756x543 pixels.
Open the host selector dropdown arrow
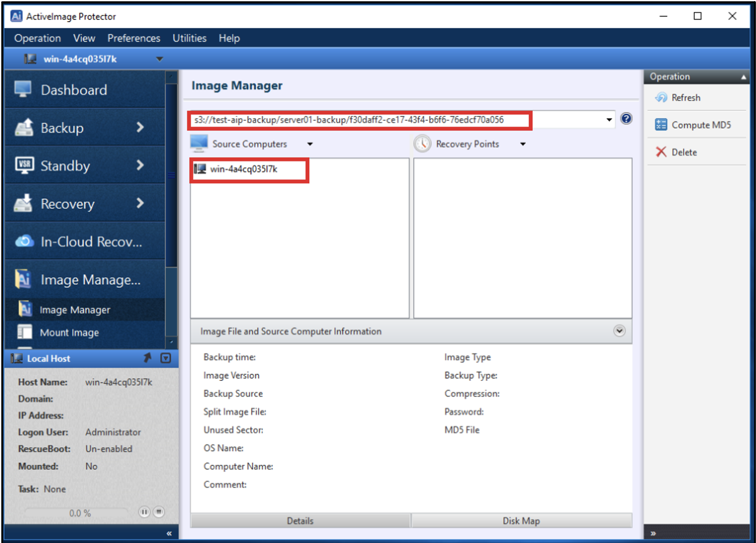(160, 59)
